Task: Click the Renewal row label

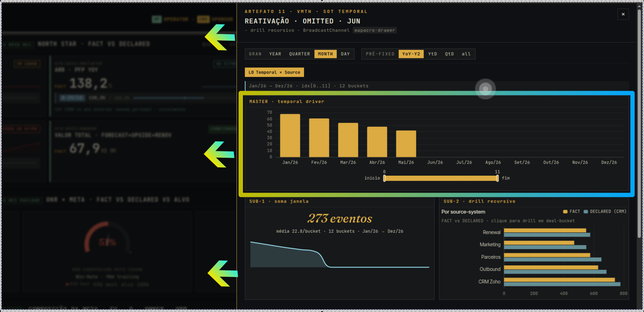Action: pyautogui.click(x=492, y=232)
